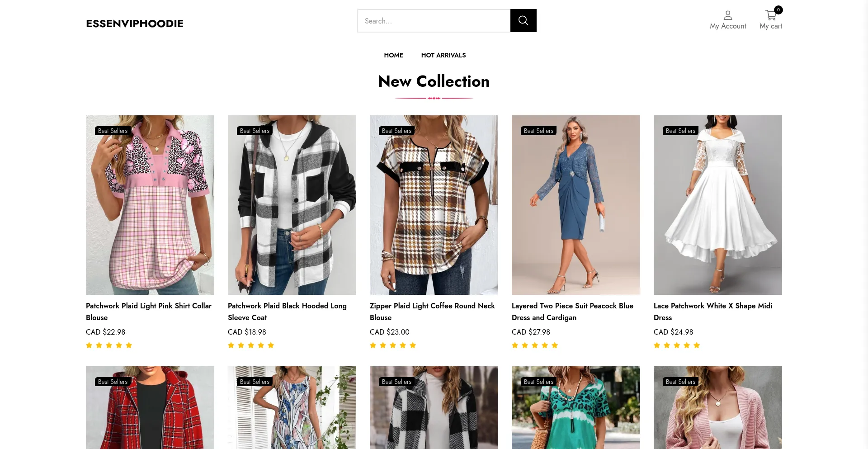Open the HOT ARRIVALS menu
The width and height of the screenshot is (868, 449).
443,55
